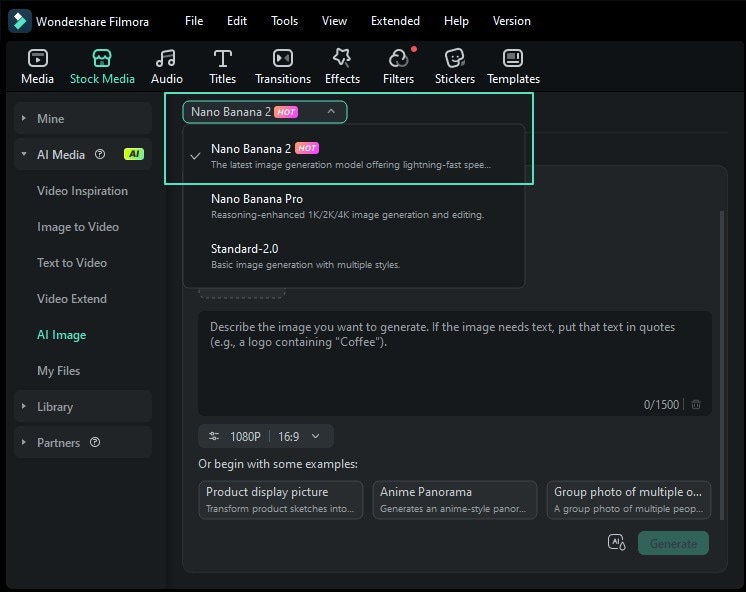Screen dimensions: 746x592
Task: Open the File menu
Action: pos(194,21)
